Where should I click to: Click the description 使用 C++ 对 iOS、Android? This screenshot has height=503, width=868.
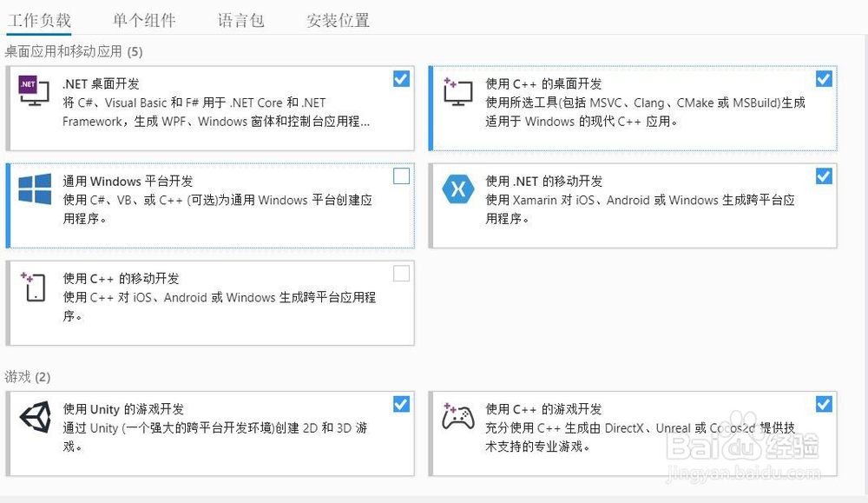coord(220,307)
